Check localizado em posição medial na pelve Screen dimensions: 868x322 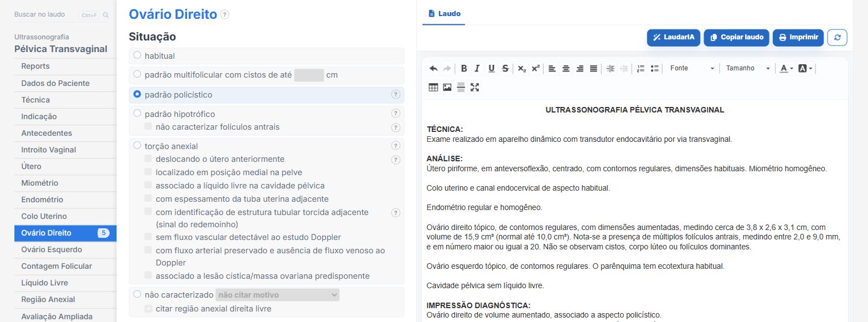tap(148, 172)
